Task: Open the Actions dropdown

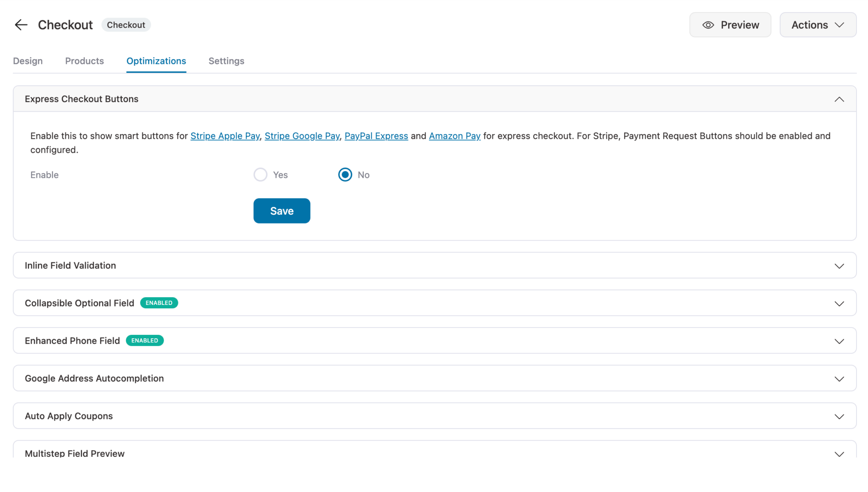Action: click(818, 25)
